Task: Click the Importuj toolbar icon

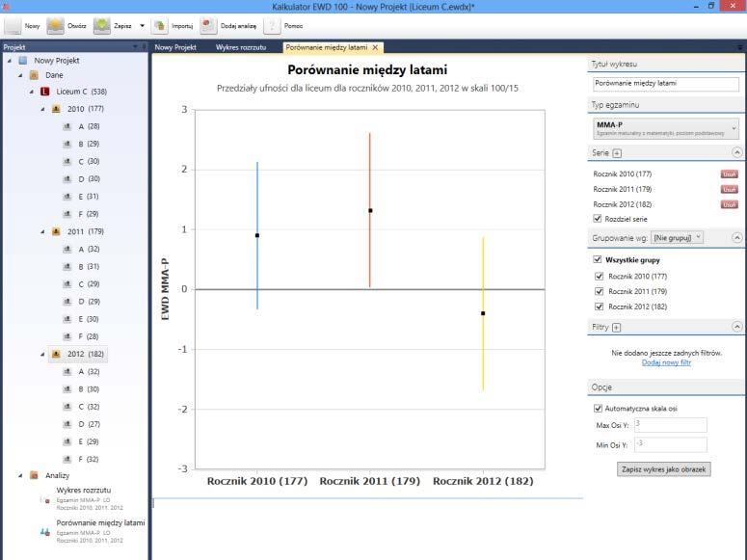Action: click(x=160, y=26)
